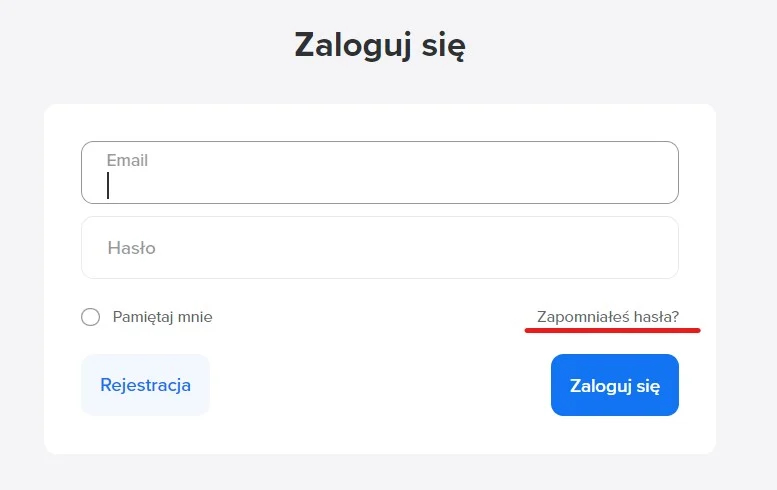Place cursor in the email box
Viewport: 777px width, 490px height.
[x=380, y=180]
